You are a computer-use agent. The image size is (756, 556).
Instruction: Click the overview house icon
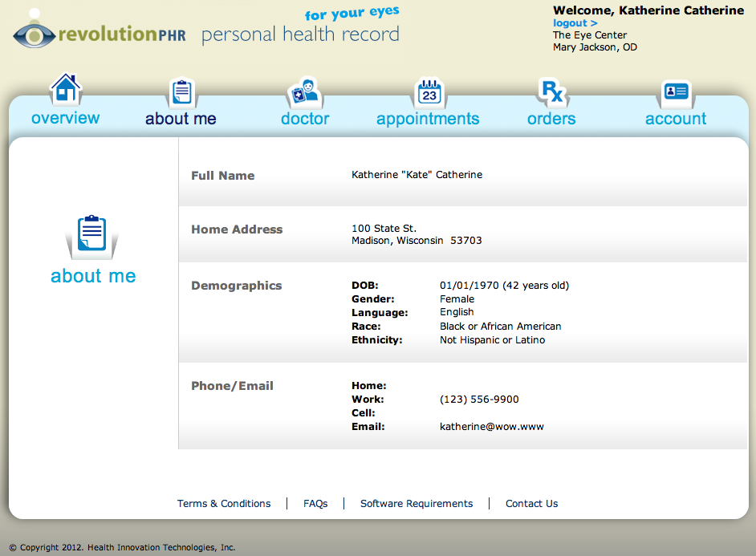[x=66, y=89]
